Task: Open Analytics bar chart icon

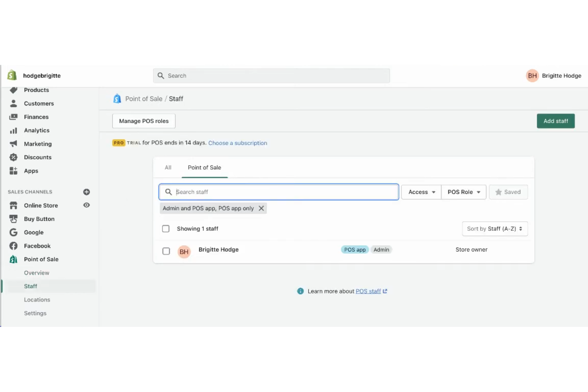Action: coord(14,130)
